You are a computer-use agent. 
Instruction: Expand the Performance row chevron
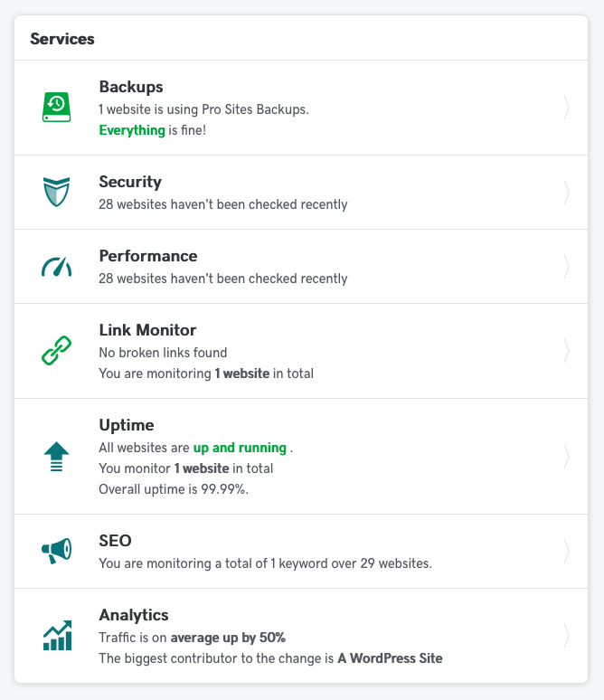pos(566,267)
